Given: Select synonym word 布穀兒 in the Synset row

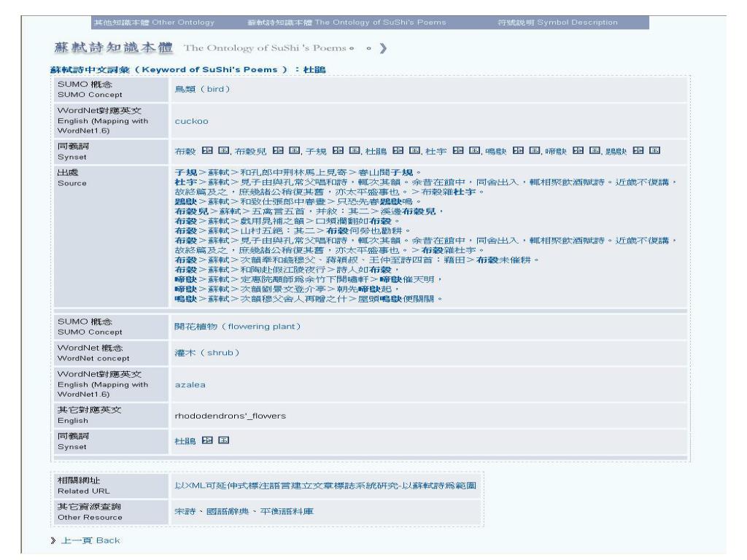Looking at the screenshot, I should pos(251,152).
